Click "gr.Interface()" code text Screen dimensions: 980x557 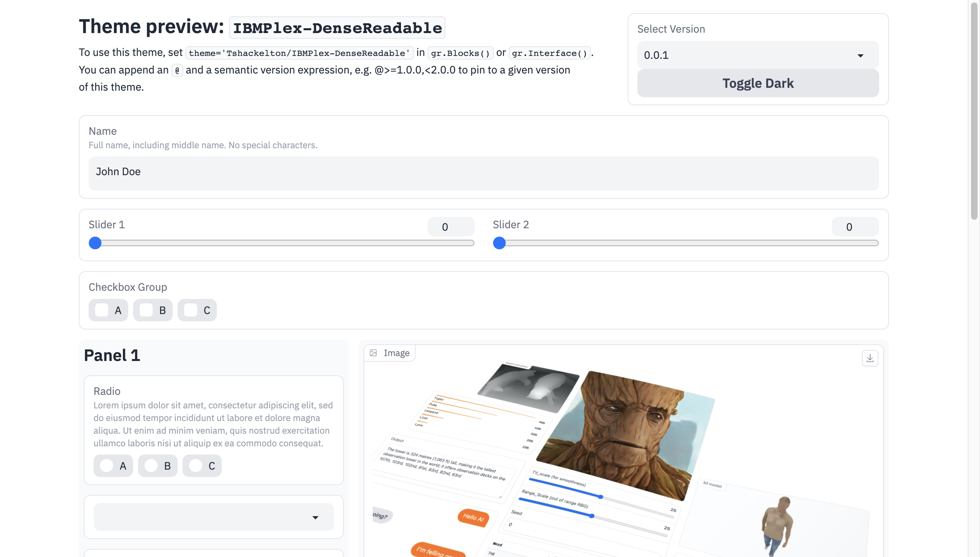[550, 53]
